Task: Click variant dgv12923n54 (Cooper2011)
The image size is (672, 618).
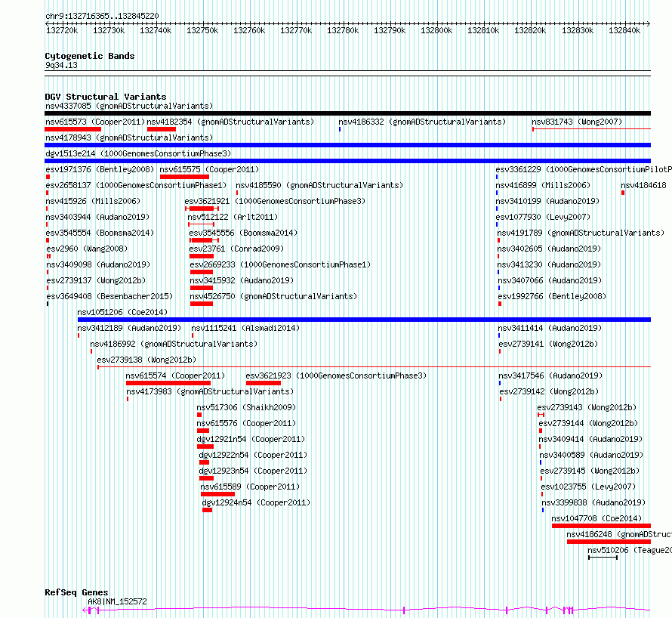Action: 253,471
